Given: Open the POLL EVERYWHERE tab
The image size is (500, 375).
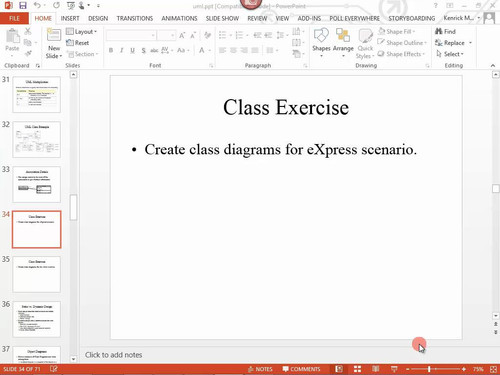Looking at the screenshot, I should 354,18.
